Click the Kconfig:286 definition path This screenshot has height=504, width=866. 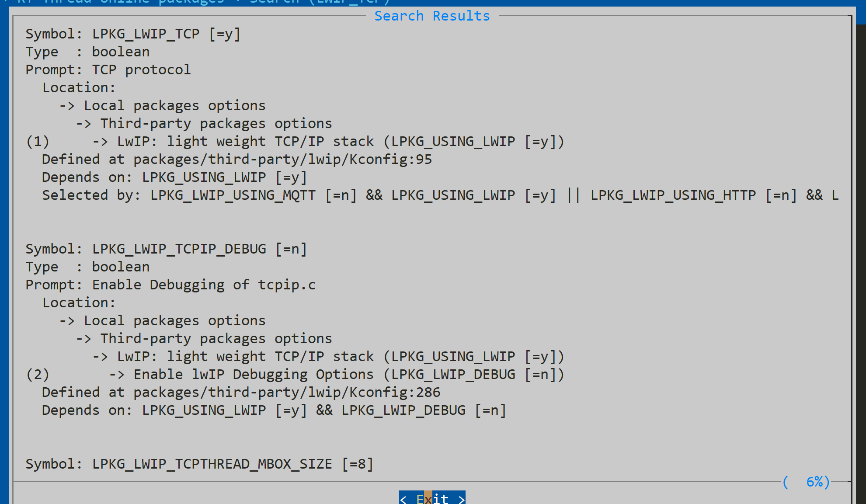point(287,393)
